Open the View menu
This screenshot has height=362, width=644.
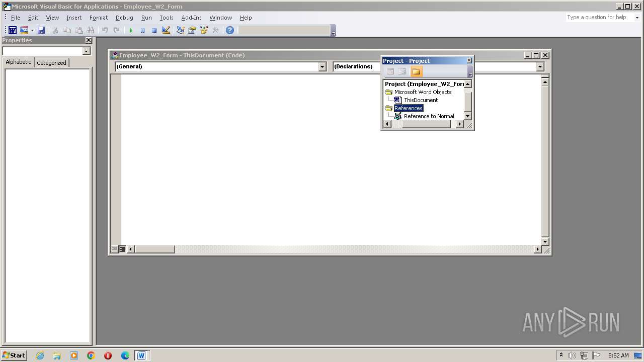point(52,18)
